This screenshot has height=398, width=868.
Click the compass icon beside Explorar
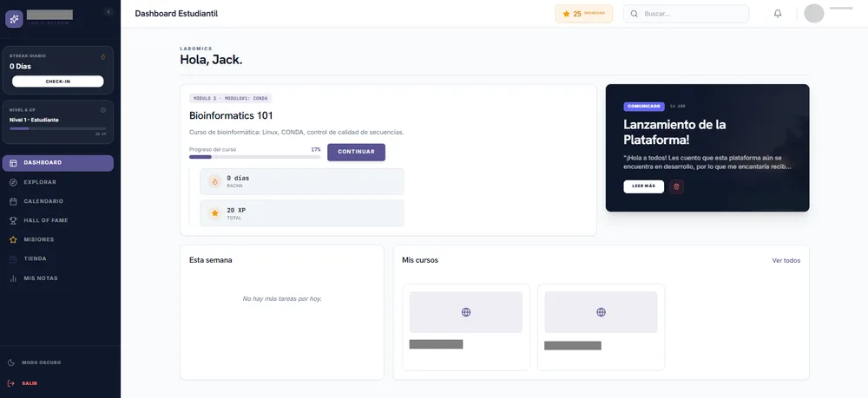[13, 182]
